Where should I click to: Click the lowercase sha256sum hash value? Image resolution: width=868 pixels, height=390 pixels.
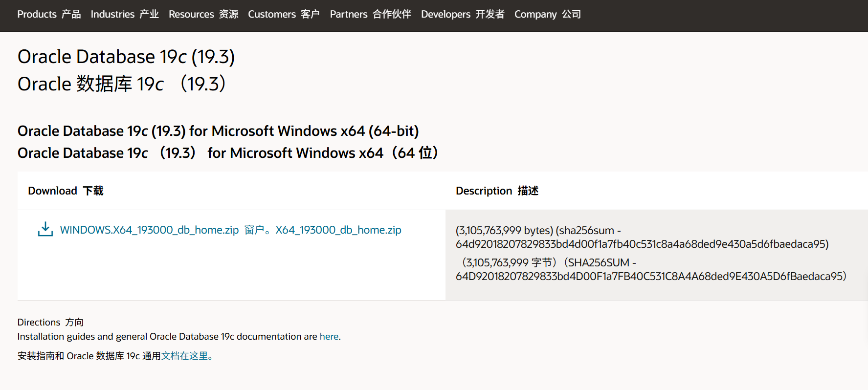642,244
